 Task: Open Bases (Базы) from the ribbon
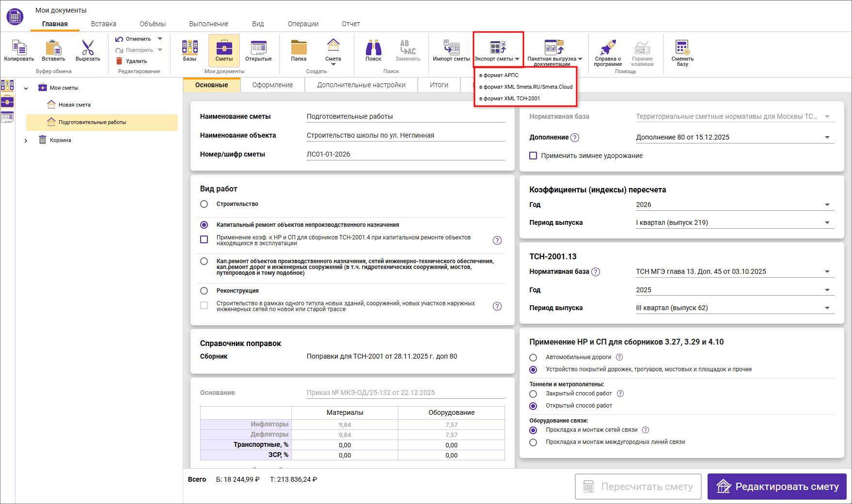pos(189,48)
